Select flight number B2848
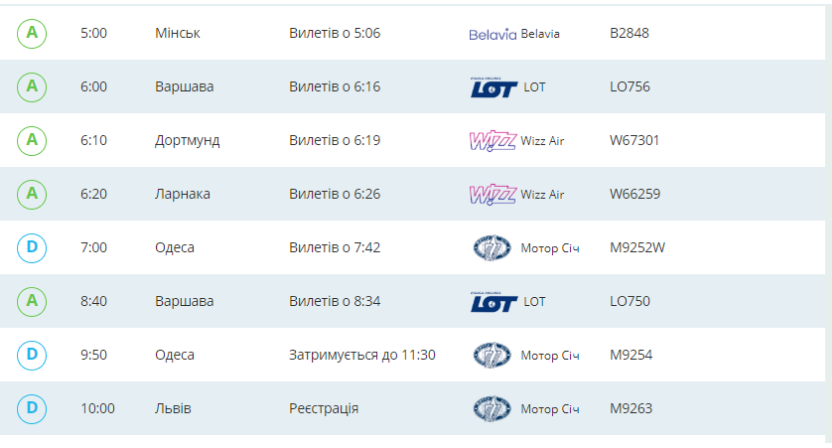832x448 pixels. 629,33
